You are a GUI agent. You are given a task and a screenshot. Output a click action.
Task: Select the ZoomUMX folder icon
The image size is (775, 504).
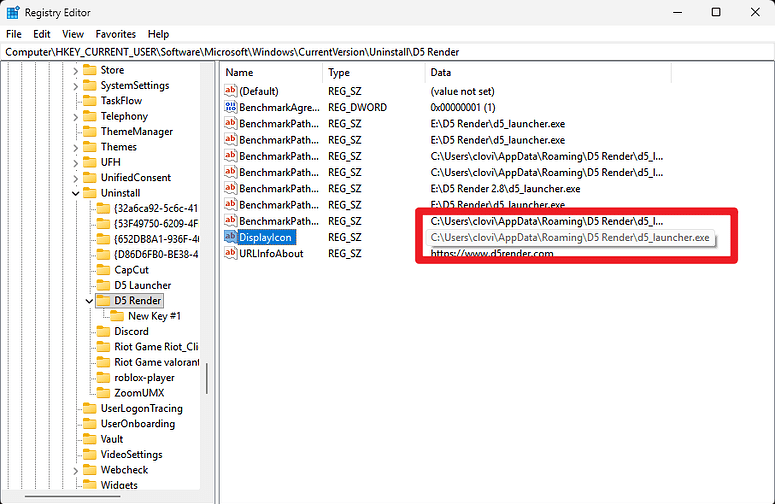click(x=103, y=392)
